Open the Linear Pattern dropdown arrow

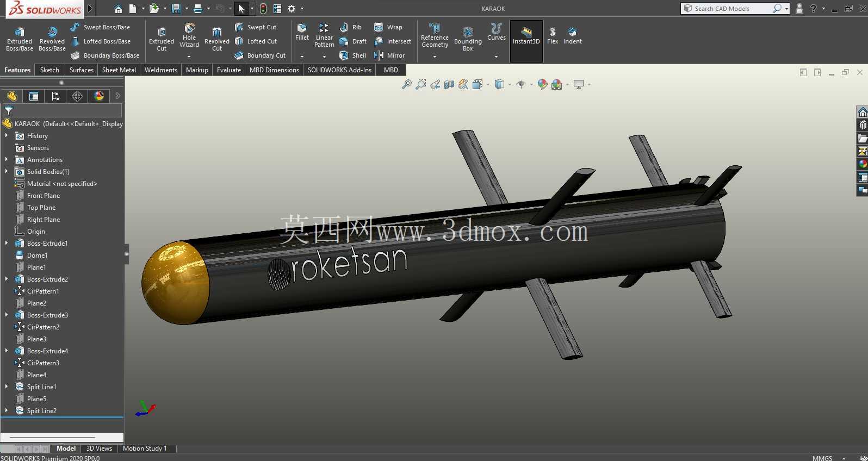(324, 57)
